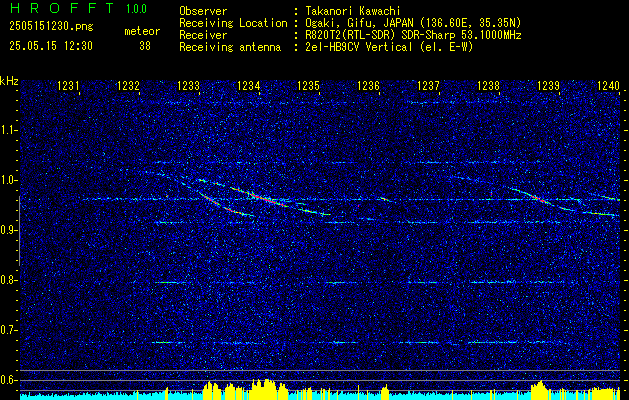629x400 pixels.
Task: Click the Receiving antenna label
Action: pos(230,47)
